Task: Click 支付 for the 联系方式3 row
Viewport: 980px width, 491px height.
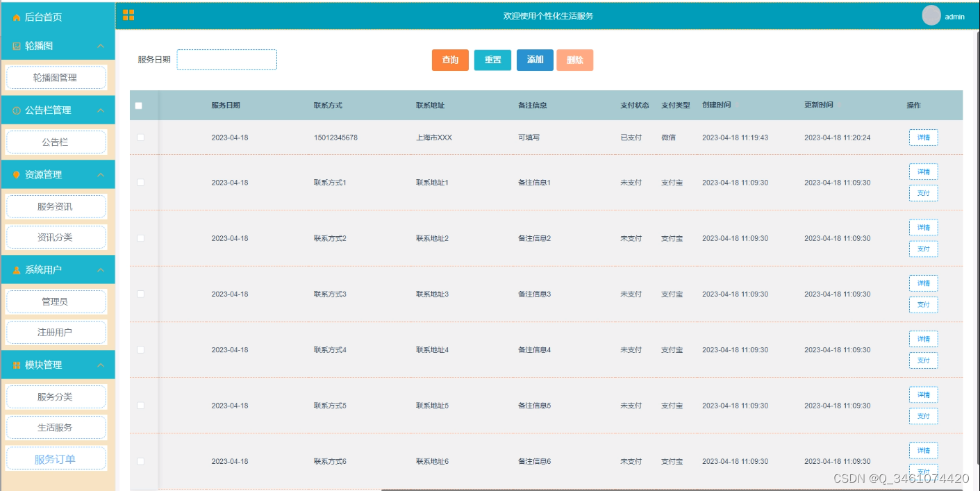Action: click(x=923, y=305)
